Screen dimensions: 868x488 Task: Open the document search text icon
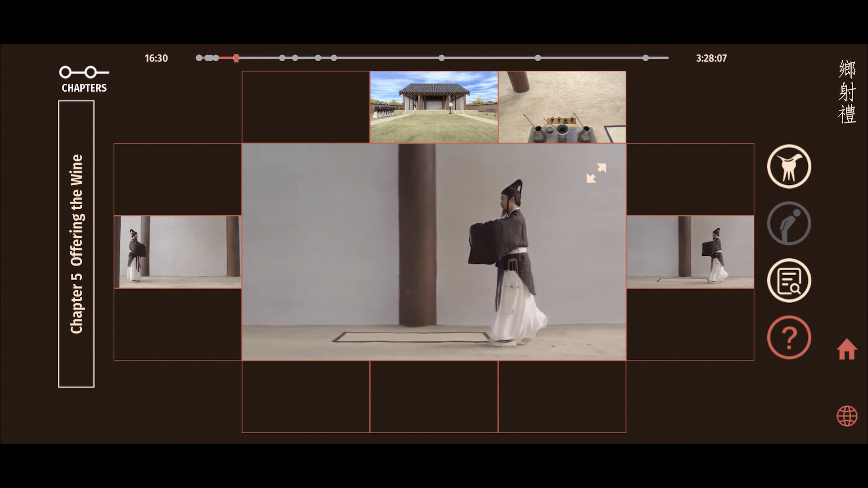coord(789,281)
